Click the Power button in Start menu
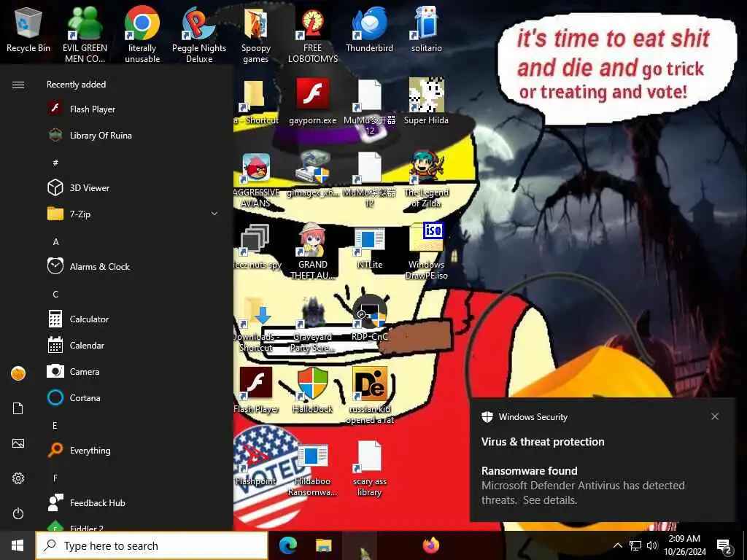 point(18,513)
